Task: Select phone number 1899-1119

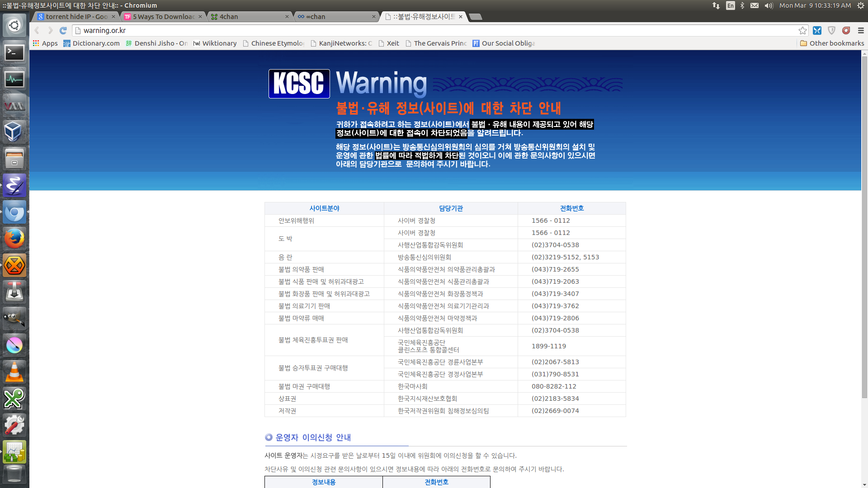Action: tap(548, 346)
